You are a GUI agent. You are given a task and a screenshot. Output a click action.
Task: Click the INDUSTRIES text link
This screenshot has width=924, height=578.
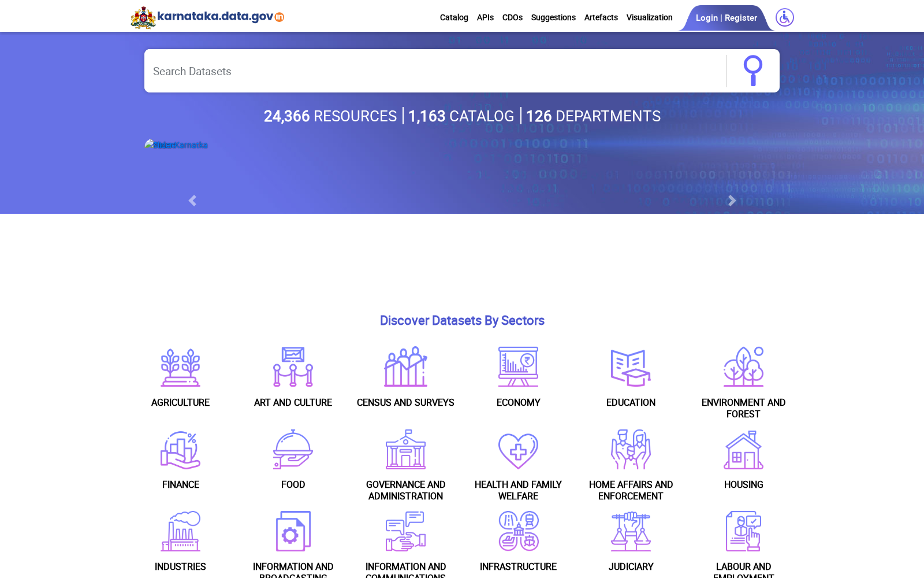(180, 566)
